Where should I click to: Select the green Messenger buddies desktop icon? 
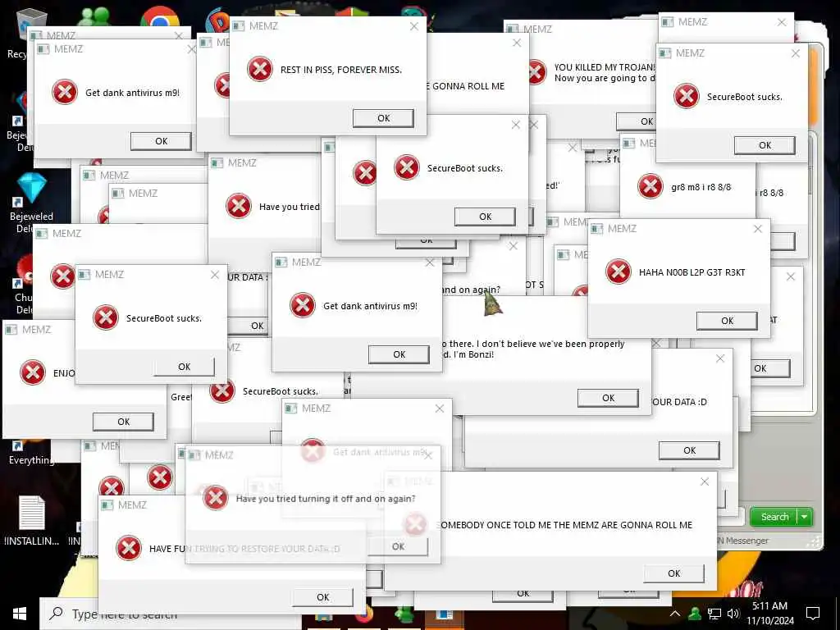[94, 16]
